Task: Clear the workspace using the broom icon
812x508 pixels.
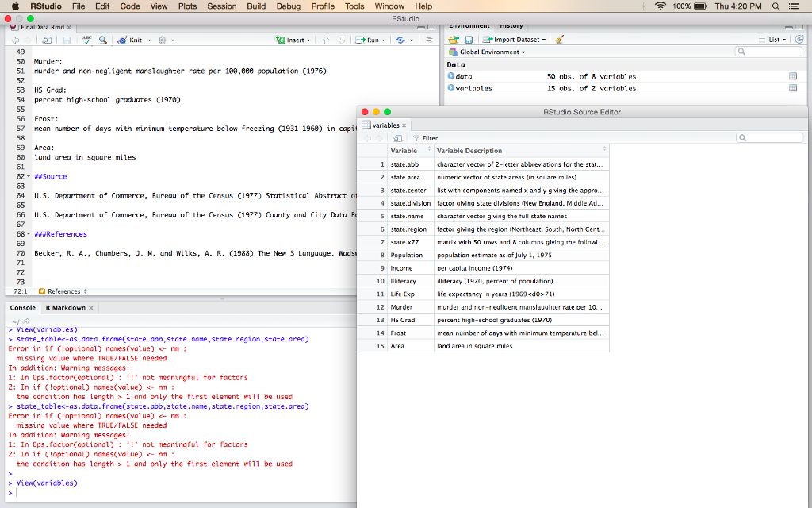Action: (x=560, y=40)
